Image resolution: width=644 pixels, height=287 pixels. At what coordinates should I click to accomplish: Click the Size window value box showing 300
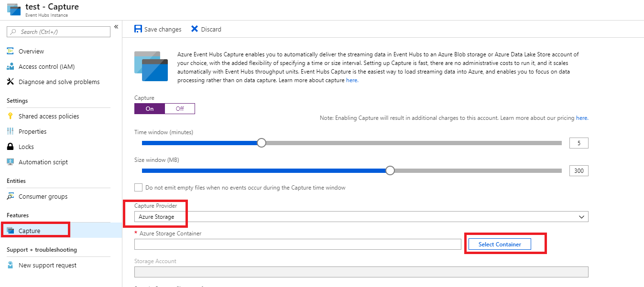click(579, 170)
